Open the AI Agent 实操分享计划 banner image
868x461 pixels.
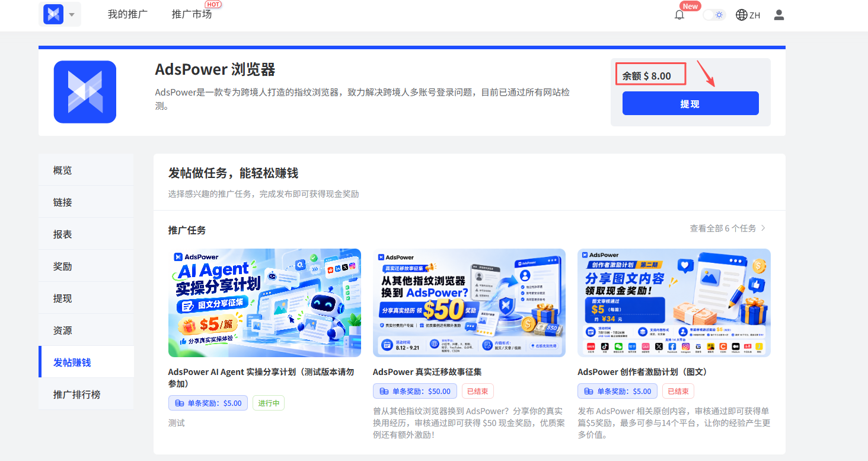pyautogui.click(x=264, y=303)
